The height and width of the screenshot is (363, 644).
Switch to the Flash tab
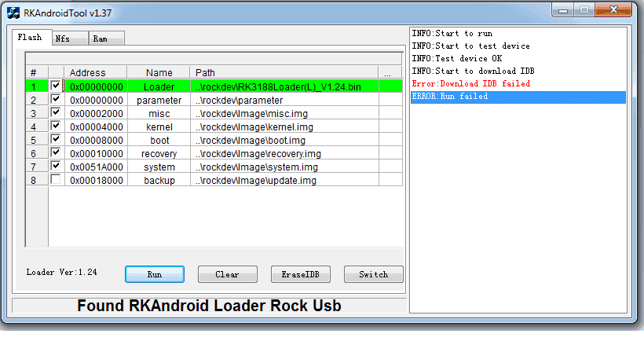[31, 38]
